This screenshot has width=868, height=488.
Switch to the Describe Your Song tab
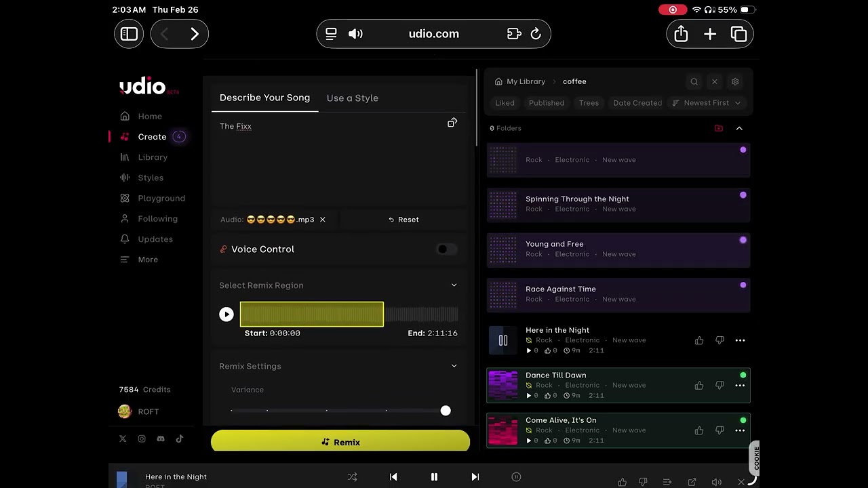pyautogui.click(x=264, y=98)
